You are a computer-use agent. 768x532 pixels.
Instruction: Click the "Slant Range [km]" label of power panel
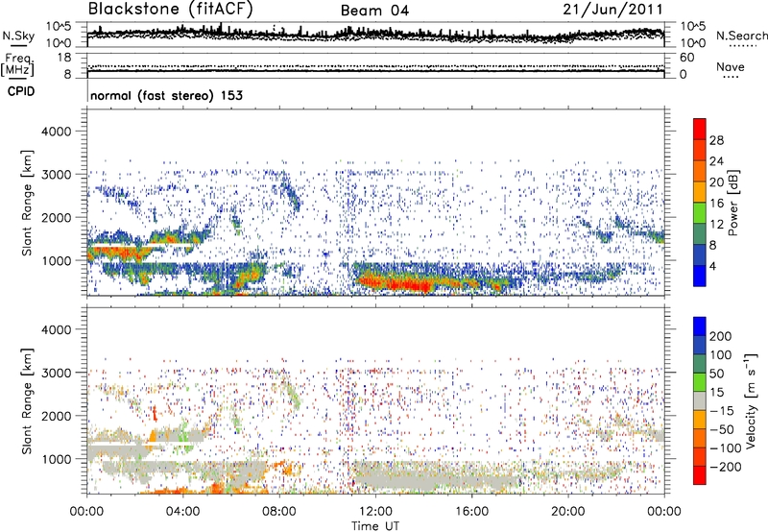click(x=27, y=203)
